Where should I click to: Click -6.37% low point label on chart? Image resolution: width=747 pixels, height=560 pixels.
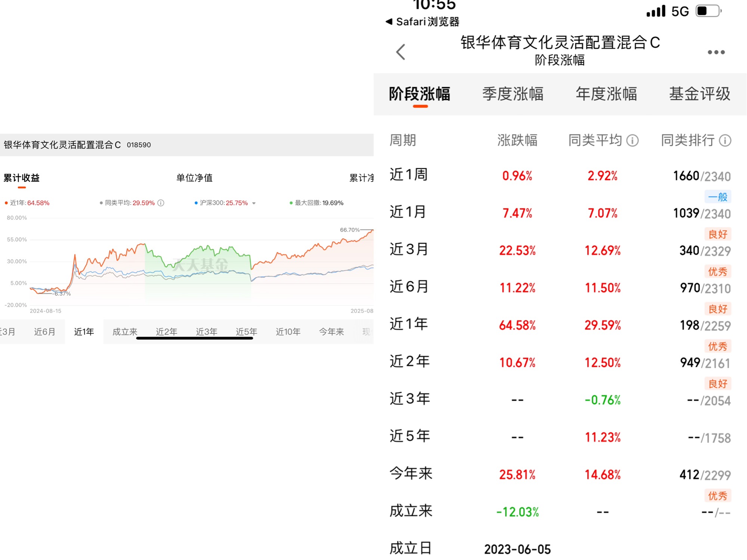tap(62, 294)
